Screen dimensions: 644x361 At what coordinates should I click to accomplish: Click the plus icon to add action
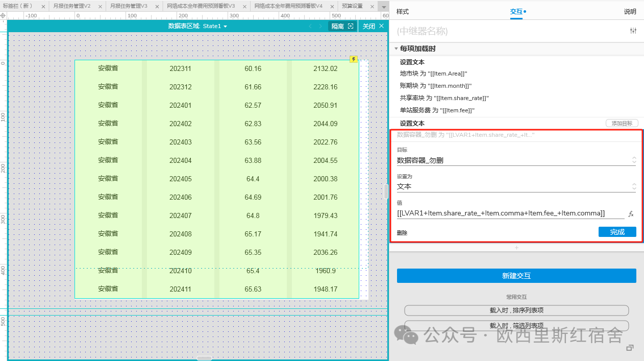click(x=516, y=248)
